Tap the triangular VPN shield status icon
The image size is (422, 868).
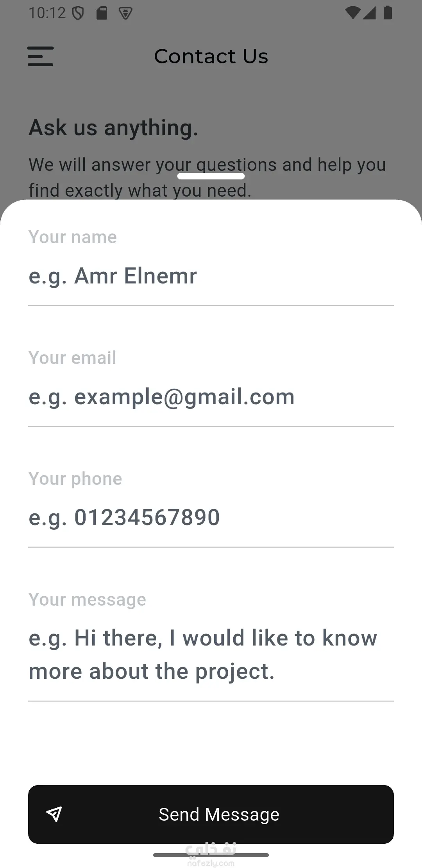125,14
